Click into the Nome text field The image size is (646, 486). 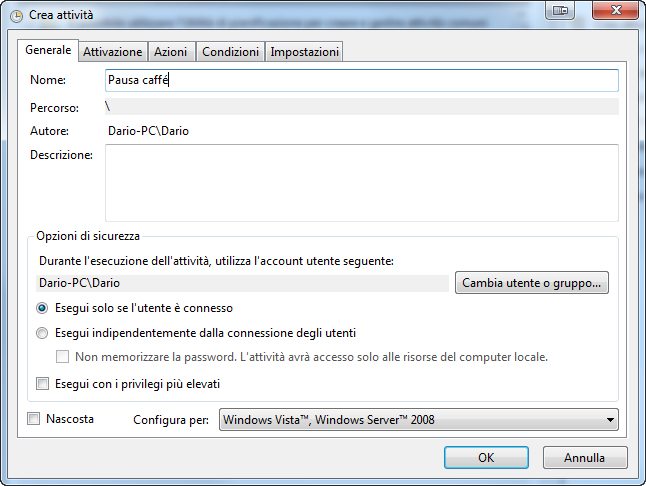(x=361, y=80)
